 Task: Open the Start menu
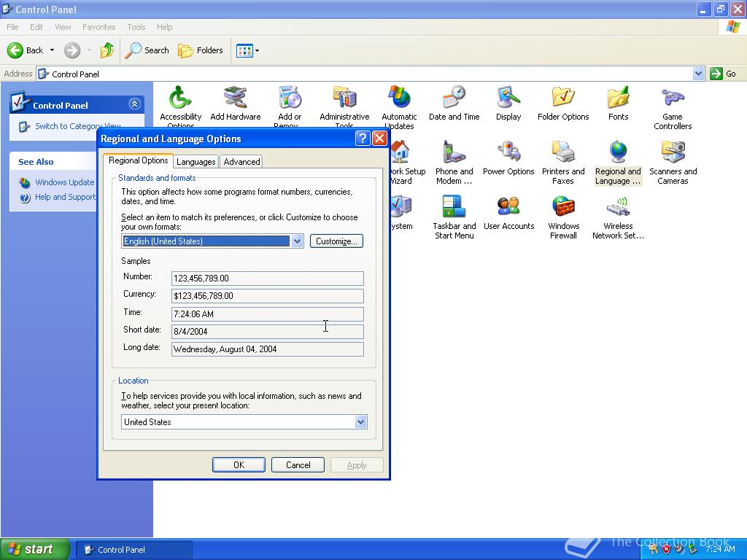click(x=35, y=549)
